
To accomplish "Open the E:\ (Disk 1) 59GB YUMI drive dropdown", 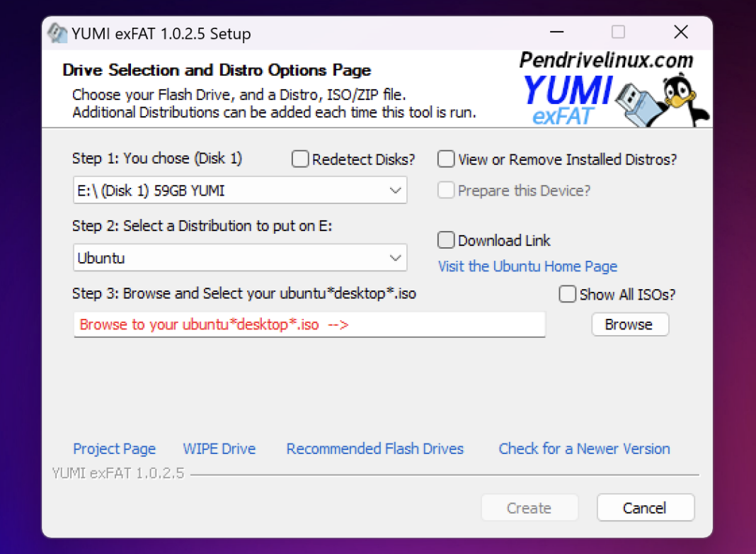I will (x=240, y=190).
